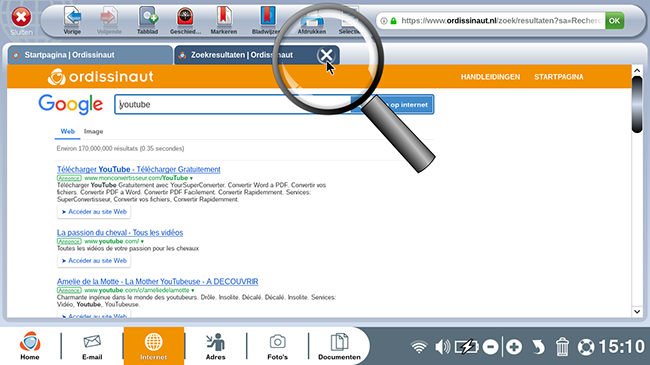
Task: Click the URL address field
Action: [x=502, y=20]
